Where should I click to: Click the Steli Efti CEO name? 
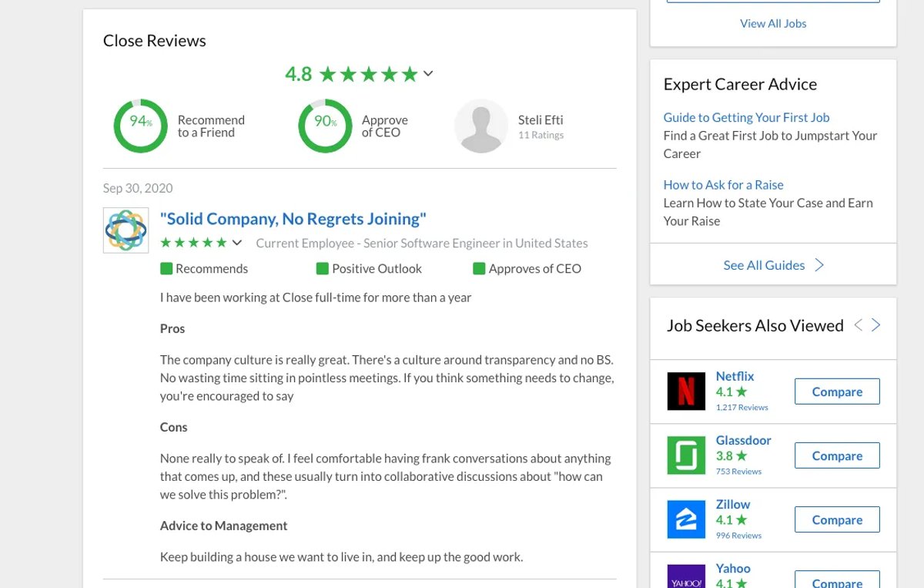click(x=541, y=119)
